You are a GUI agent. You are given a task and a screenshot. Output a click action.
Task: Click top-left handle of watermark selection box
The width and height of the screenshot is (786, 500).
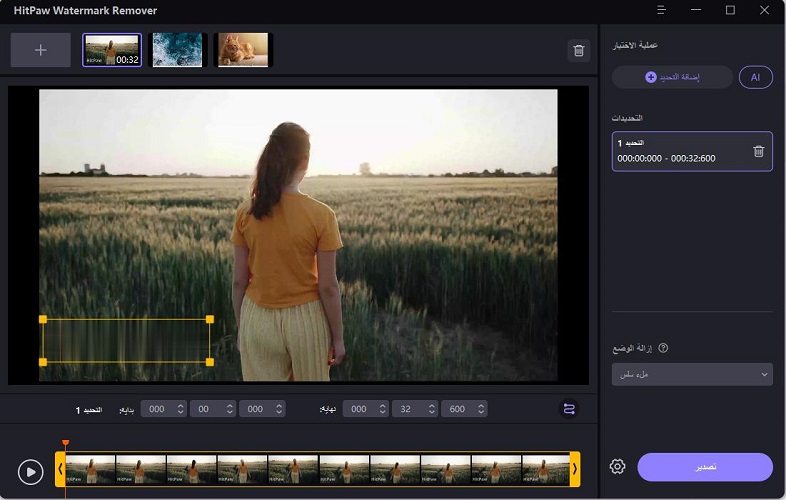pyautogui.click(x=43, y=319)
